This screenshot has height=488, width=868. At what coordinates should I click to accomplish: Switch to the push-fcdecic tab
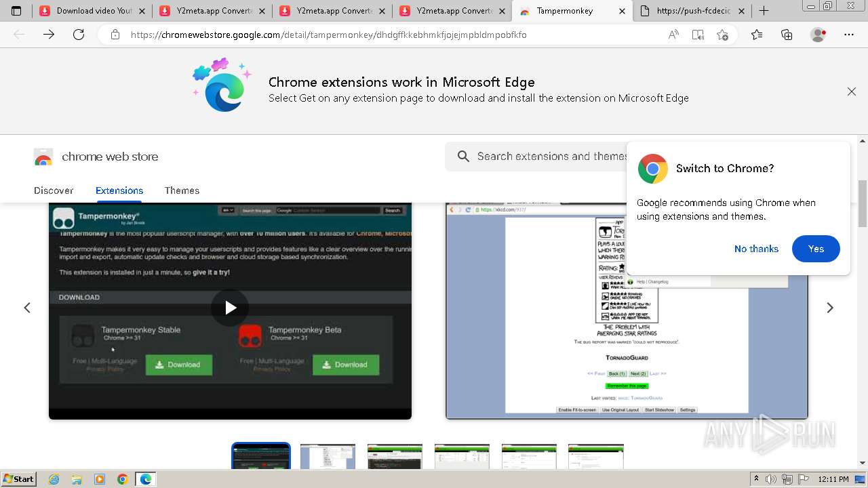692,11
